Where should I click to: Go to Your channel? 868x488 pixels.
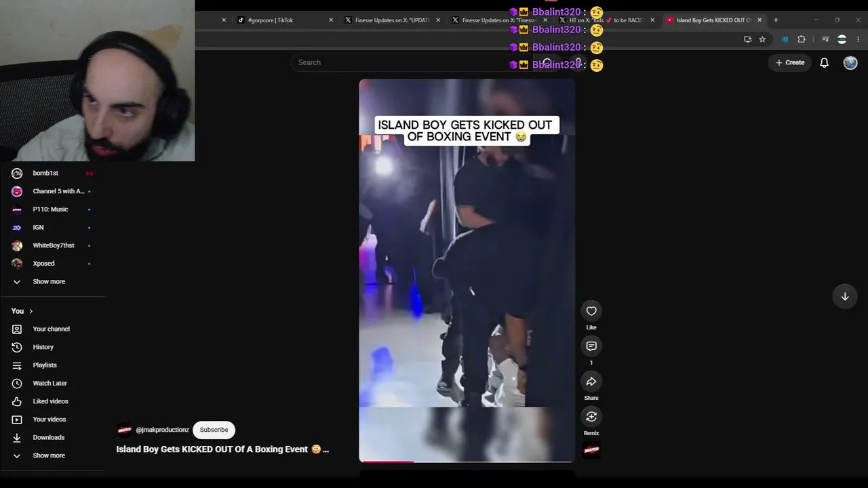click(x=53, y=329)
